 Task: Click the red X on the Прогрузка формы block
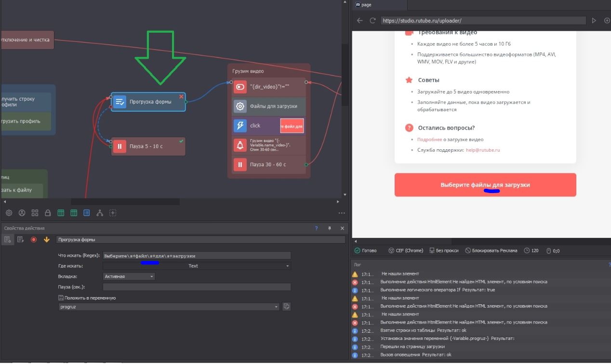[x=181, y=97]
